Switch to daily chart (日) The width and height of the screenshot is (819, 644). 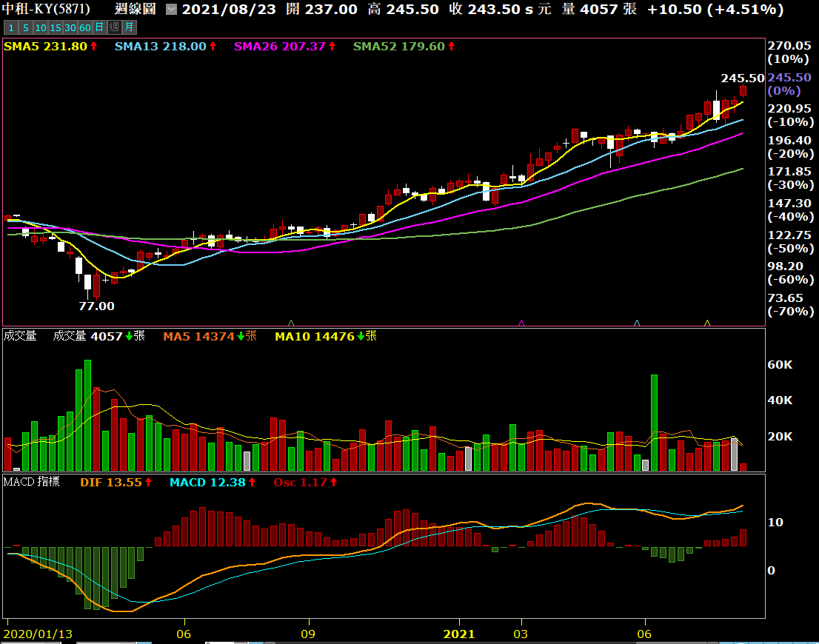tap(99, 27)
